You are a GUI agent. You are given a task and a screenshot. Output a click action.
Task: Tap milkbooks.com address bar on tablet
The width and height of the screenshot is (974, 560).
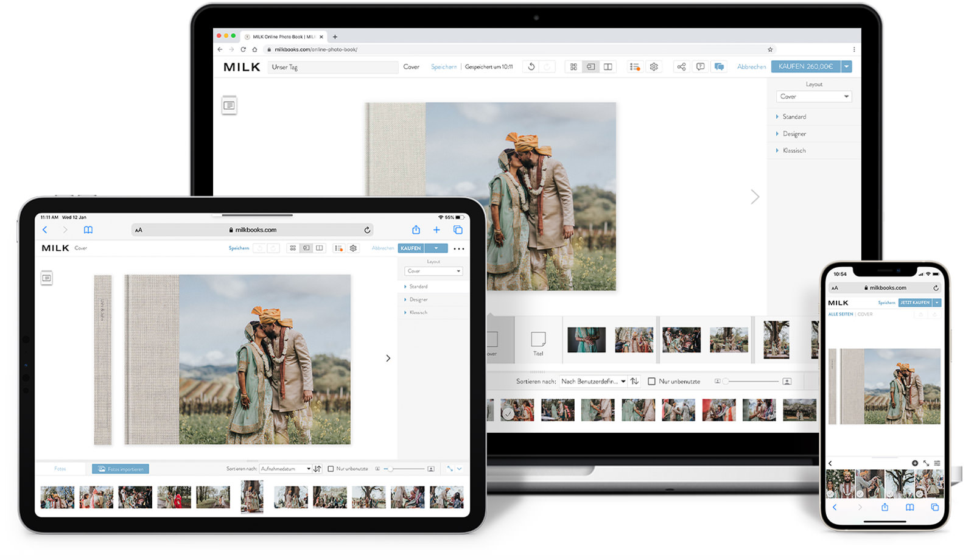pos(253,230)
